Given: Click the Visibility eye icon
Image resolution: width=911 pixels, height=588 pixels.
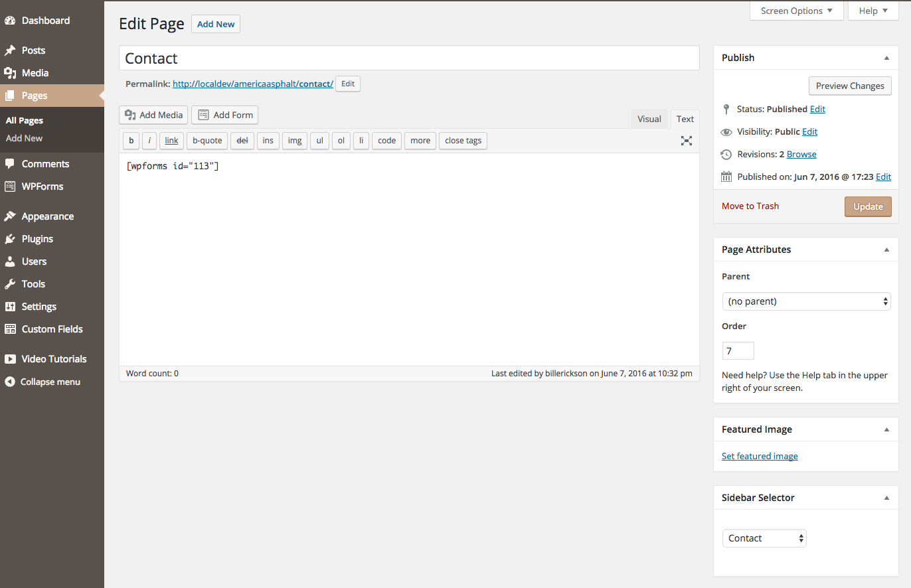Looking at the screenshot, I should pos(726,131).
